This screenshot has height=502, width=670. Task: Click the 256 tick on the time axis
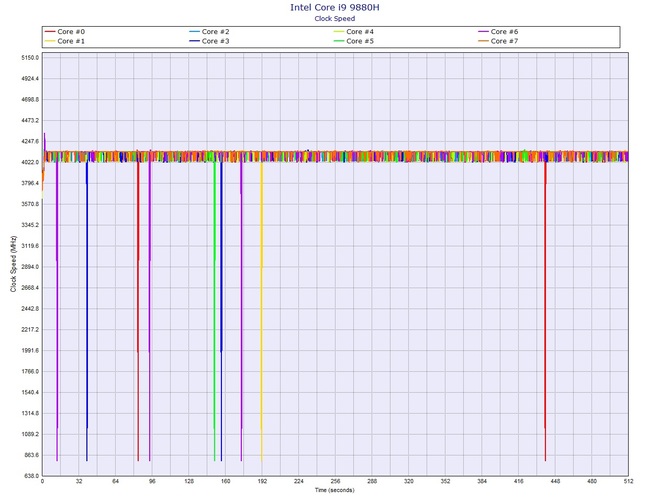(335, 481)
